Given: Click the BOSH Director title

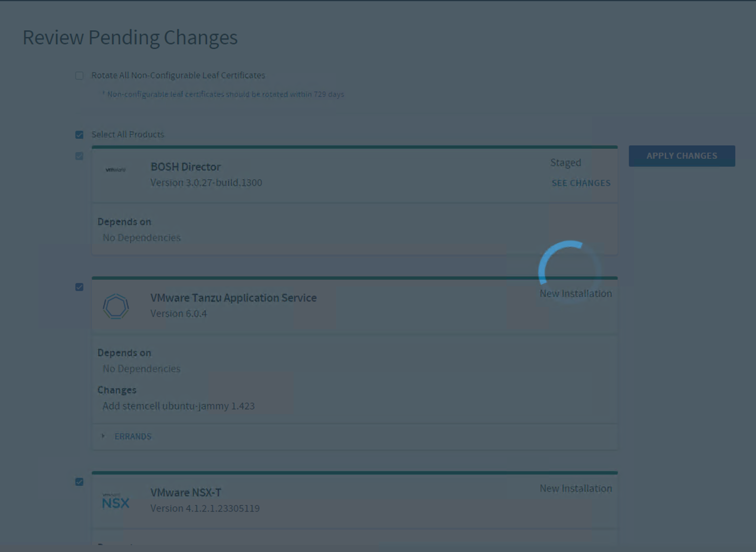Looking at the screenshot, I should coord(186,167).
